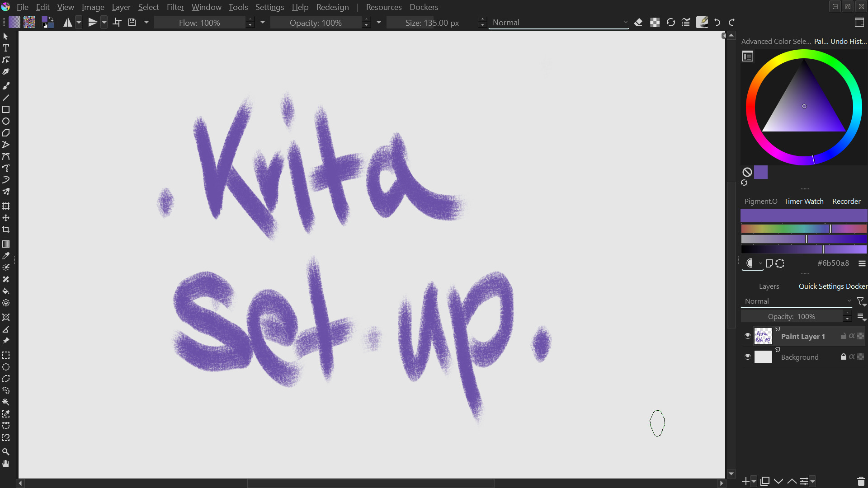Toggle inherit alpha on Paint Layer 1
This screenshot has width=868, height=488.
tap(852, 336)
